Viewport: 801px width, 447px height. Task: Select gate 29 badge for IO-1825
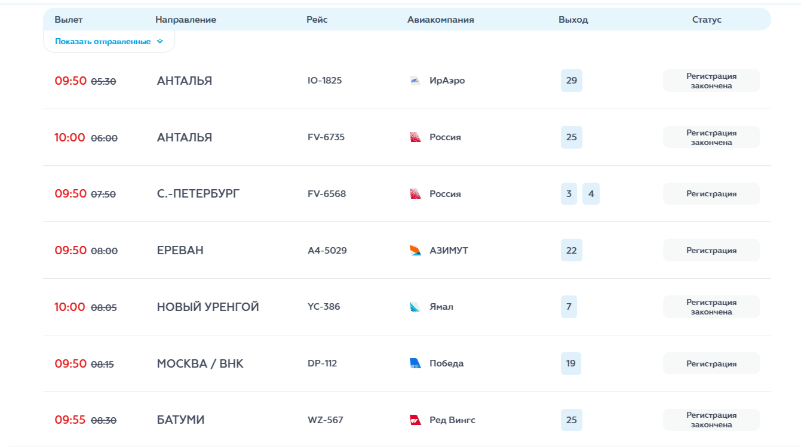572,81
